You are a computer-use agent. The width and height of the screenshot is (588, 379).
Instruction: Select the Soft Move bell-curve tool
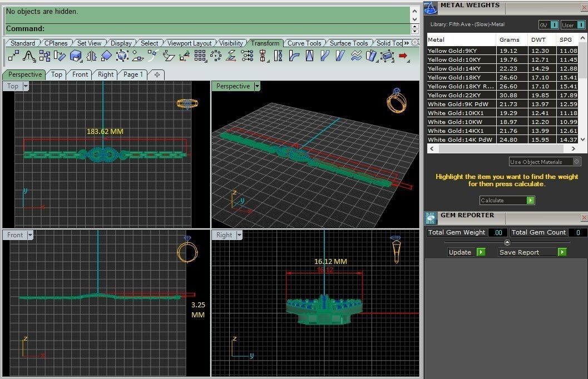pyautogui.click(x=29, y=56)
